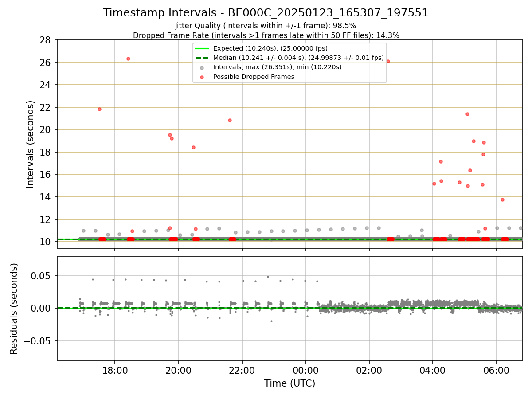Click the Intervals (seconds) axis label

[x=30, y=144]
